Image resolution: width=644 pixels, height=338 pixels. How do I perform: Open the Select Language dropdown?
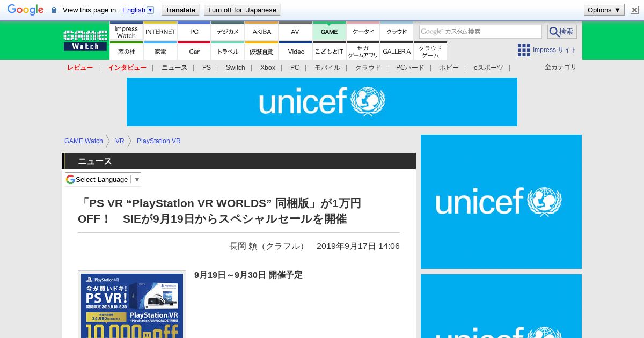(x=103, y=179)
